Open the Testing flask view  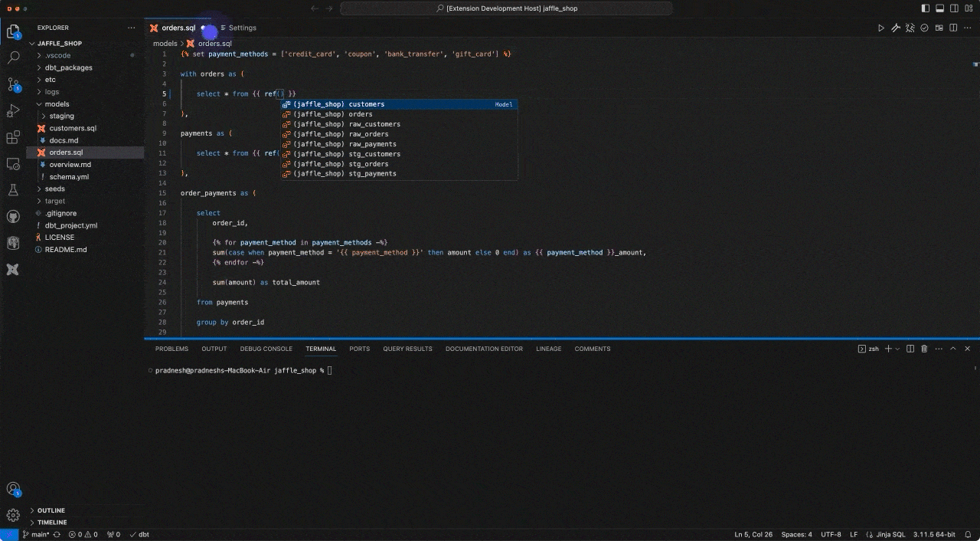pyautogui.click(x=13, y=190)
